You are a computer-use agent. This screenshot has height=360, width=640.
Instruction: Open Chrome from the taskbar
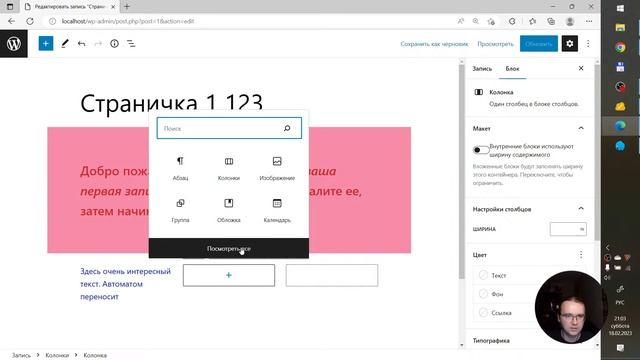620,47
